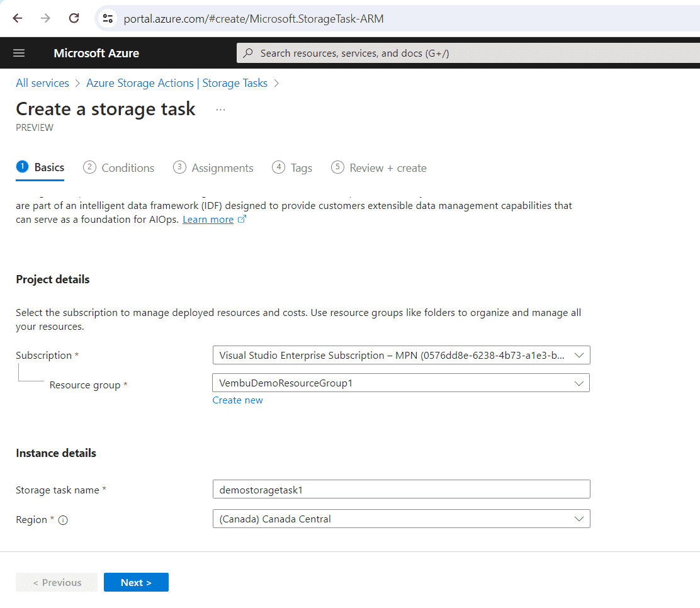Viewport: 700px width, 608px height.
Task: Open the Learn more link
Action: (208, 220)
